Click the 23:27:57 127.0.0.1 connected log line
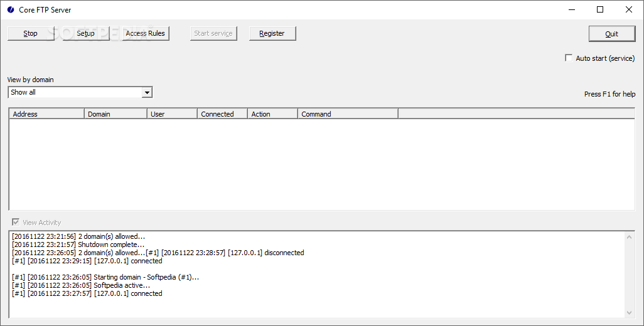Viewport: 644px width, 326px height. (x=87, y=293)
